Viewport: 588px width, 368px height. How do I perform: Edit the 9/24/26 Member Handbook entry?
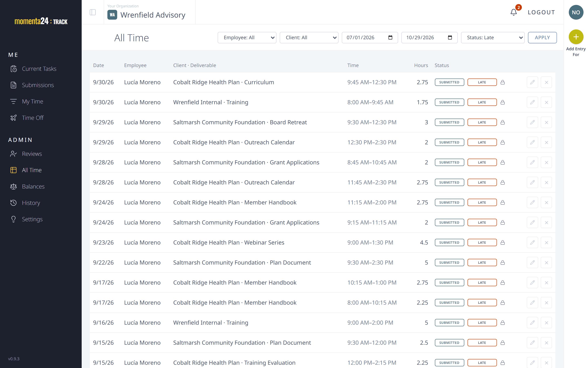coord(532,202)
